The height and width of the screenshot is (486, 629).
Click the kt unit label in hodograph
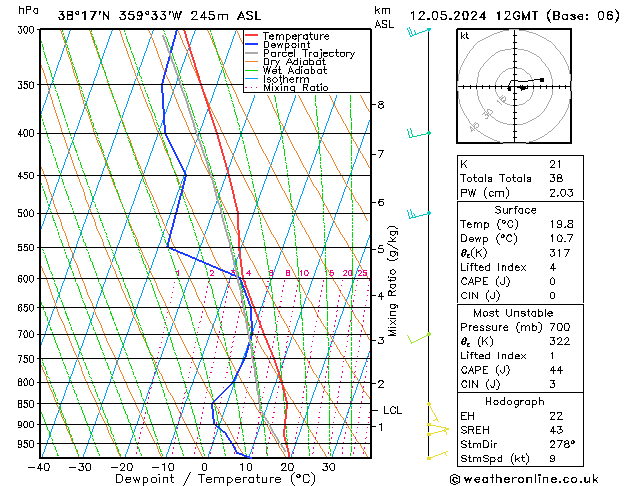point(465,36)
